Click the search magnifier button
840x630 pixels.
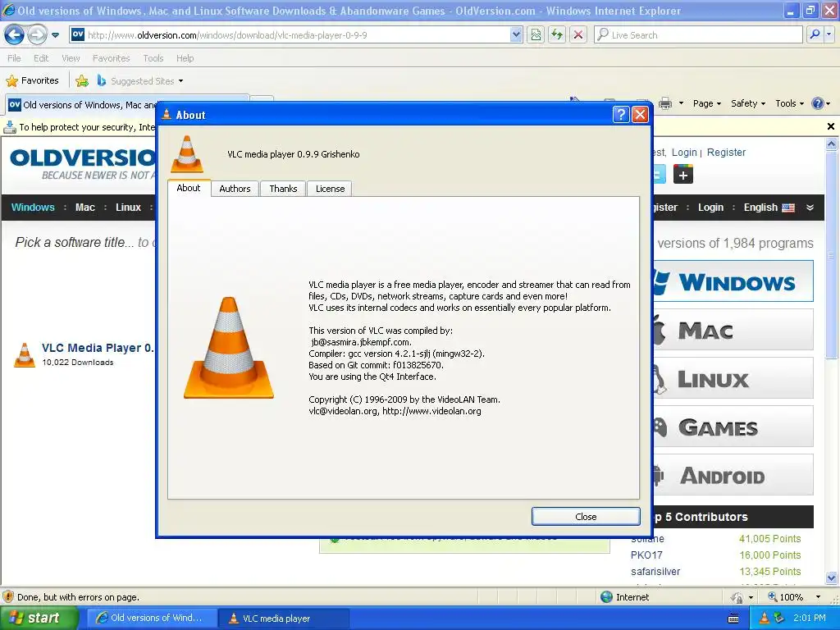tap(815, 34)
